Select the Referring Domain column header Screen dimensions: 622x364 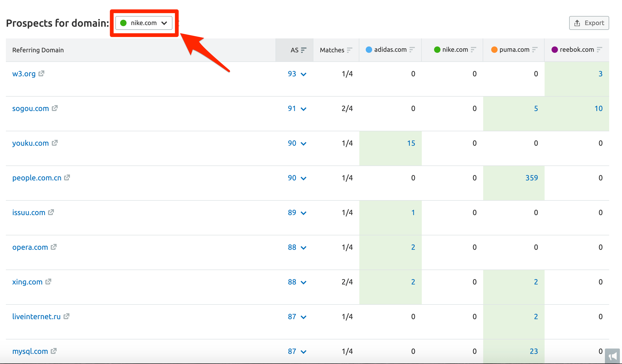[38, 50]
